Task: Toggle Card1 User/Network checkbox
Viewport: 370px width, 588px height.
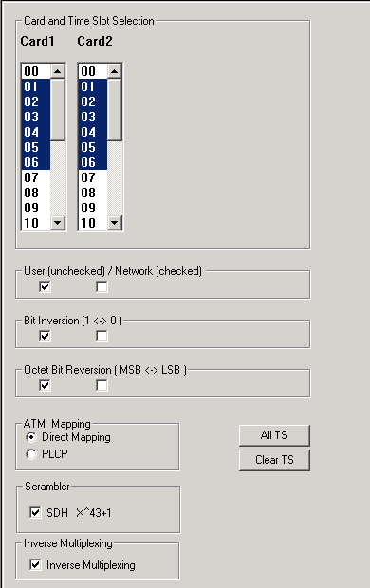Action: click(45, 286)
